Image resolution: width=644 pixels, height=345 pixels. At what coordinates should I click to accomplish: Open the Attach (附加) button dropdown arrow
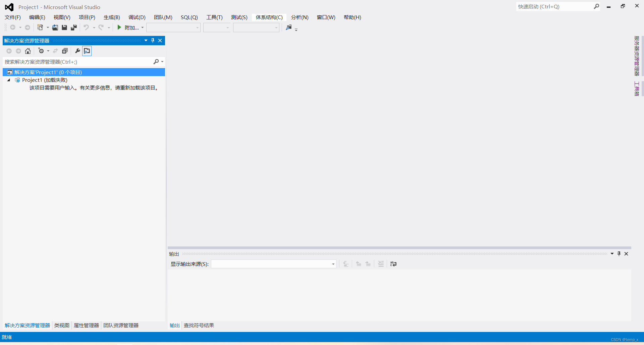click(143, 27)
